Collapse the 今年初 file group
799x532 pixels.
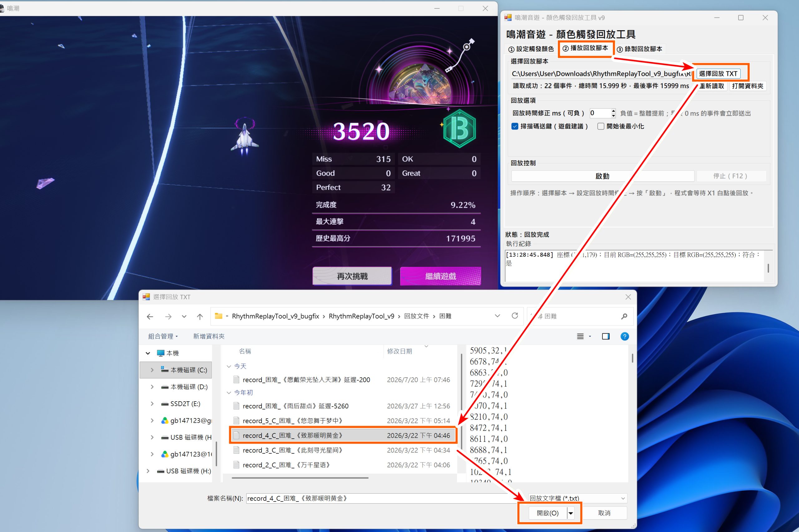(229, 393)
